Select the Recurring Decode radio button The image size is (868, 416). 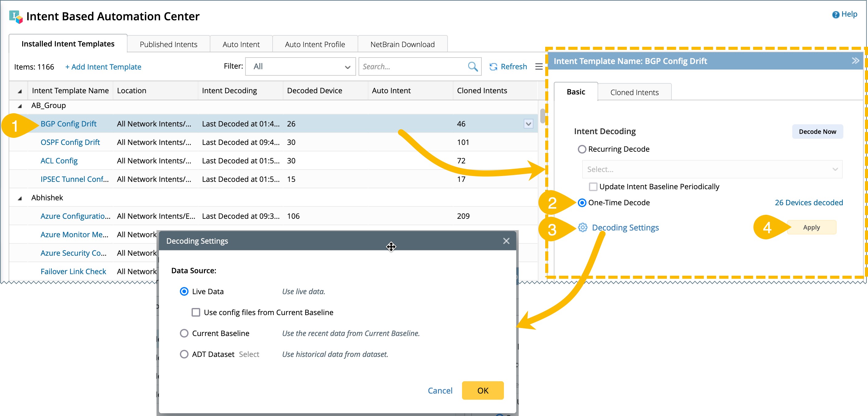click(582, 149)
